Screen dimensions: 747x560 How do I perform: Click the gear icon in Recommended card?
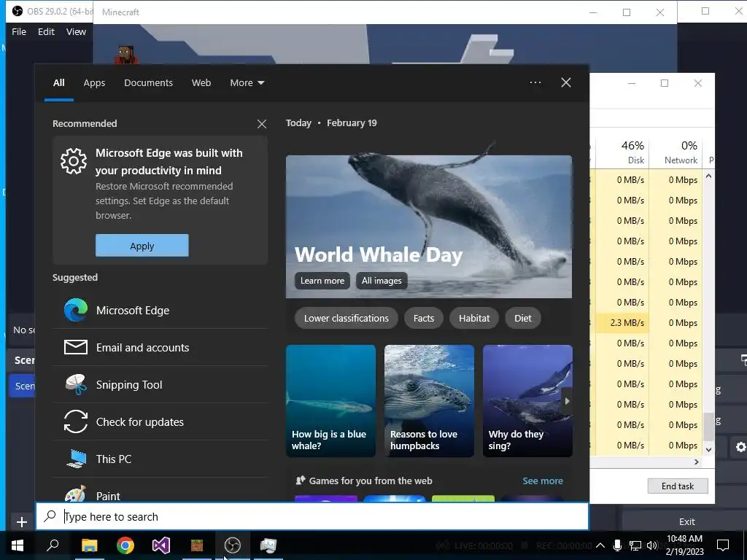tap(74, 161)
